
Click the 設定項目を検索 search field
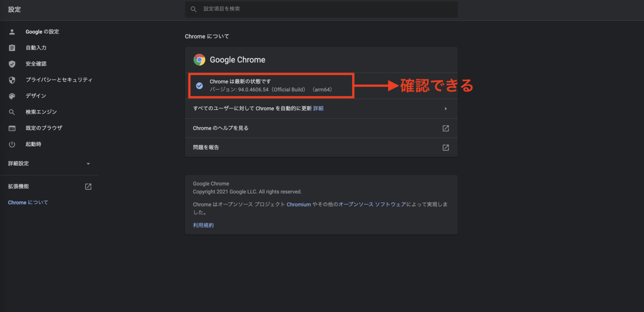tap(321, 8)
